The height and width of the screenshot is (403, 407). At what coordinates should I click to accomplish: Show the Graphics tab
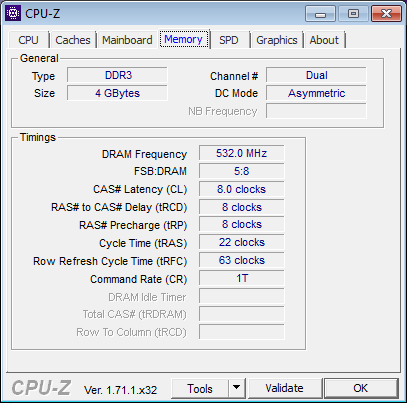click(x=277, y=40)
